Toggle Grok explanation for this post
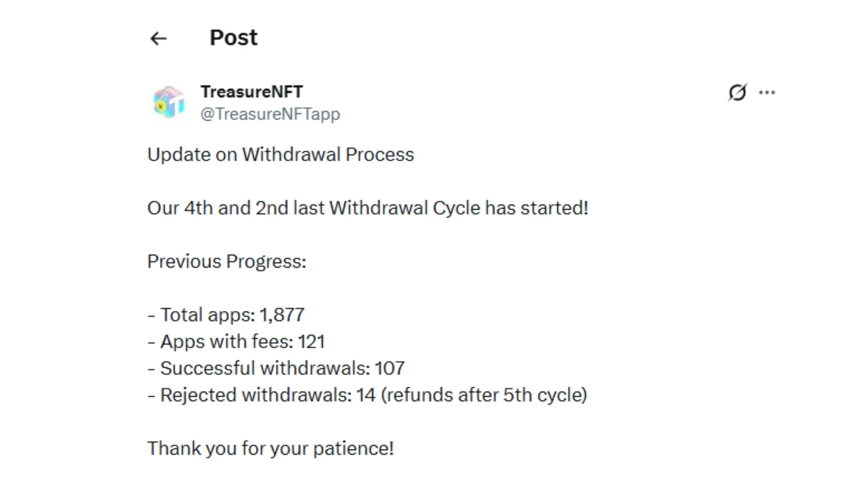 (737, 92)
